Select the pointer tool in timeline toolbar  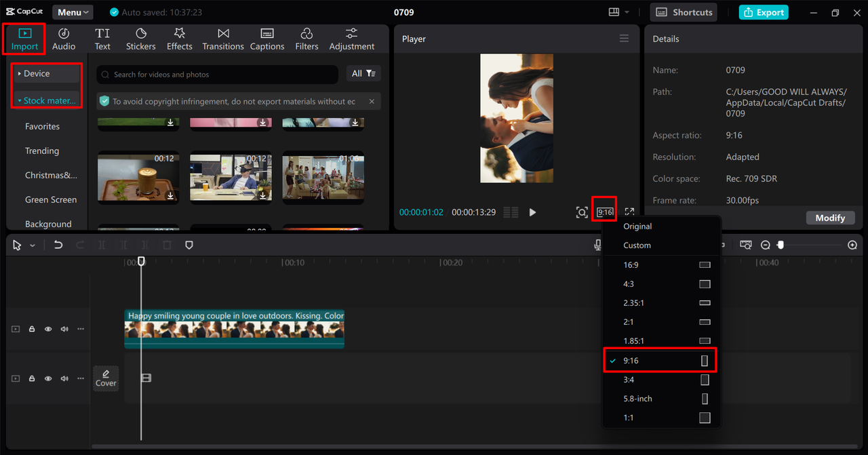coord(18,245)
